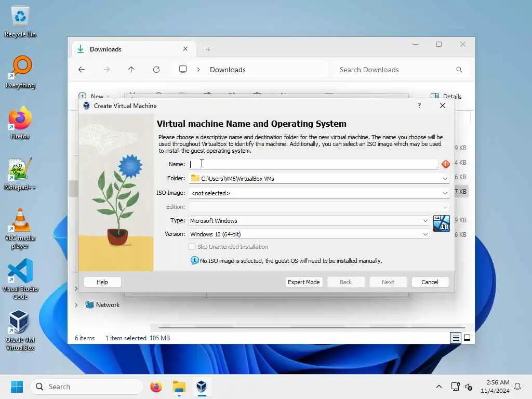The height and width of the screenshot is (399, 532).
Task: Click address bar chevron before Downloads
Action: pyautogui.click(x=198, y=70)
